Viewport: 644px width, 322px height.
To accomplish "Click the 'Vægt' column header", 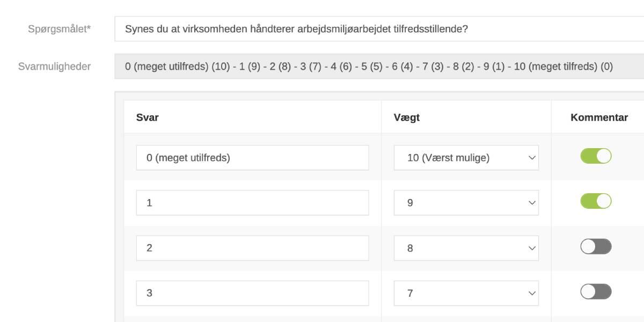I will tap(407, 118).
